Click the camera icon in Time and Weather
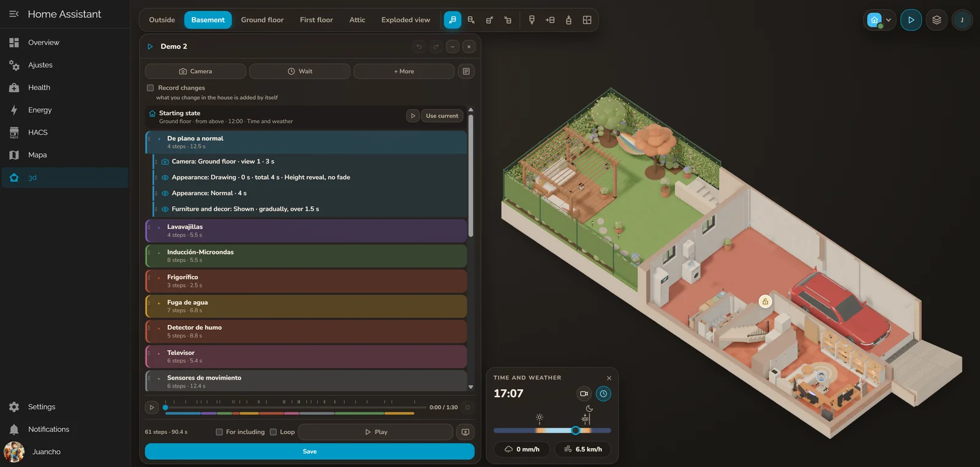The height and width of the screenshot is (467, 980). pos(584,394)
